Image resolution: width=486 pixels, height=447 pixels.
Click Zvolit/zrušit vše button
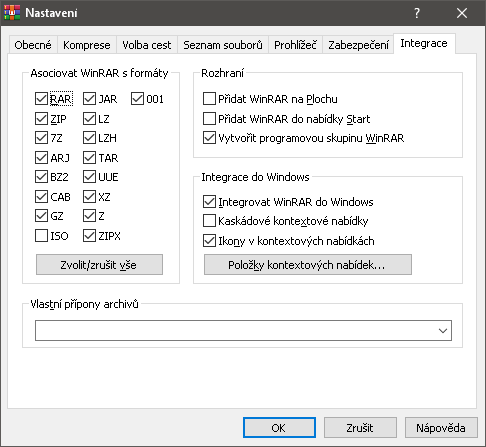point(99,265)
